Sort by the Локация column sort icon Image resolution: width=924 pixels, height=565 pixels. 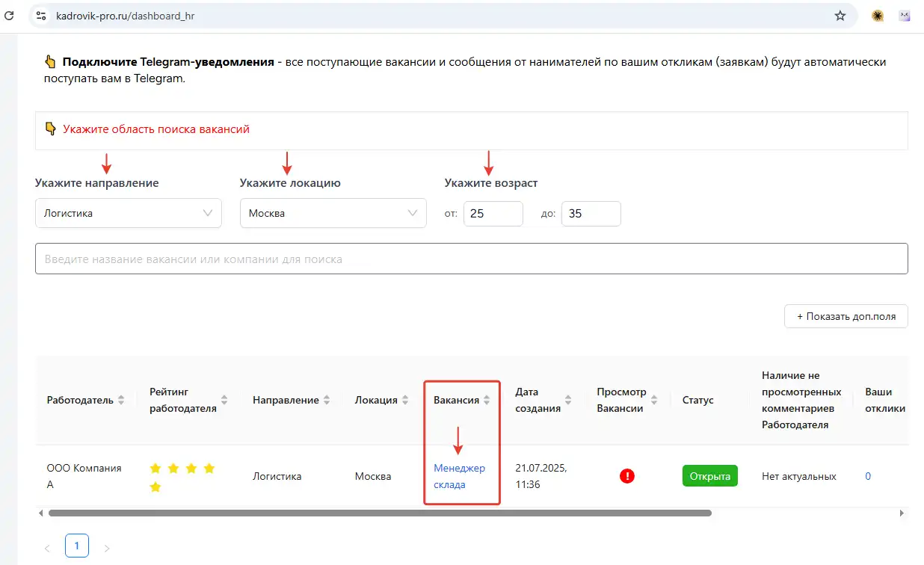pyautogui.click(x=405, y=401)
